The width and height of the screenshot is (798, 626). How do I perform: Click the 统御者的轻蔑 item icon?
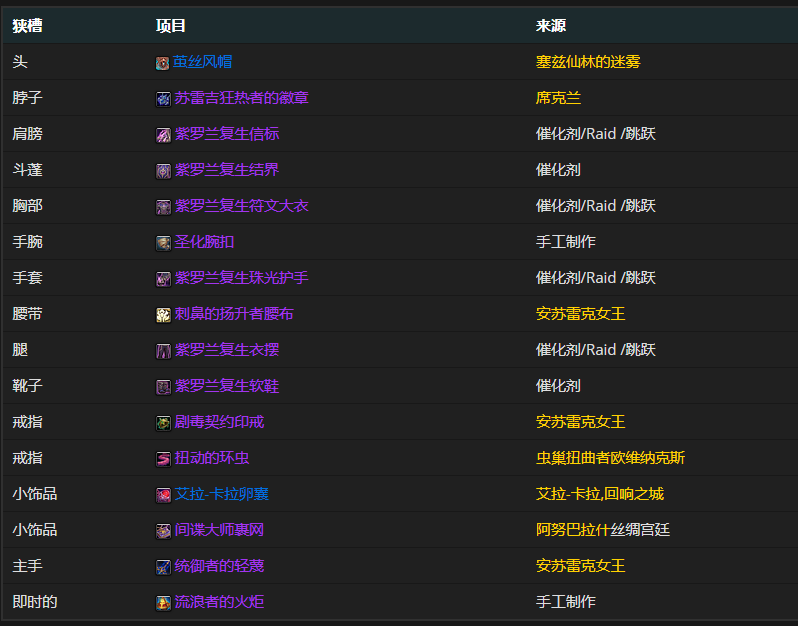point(163,567)
